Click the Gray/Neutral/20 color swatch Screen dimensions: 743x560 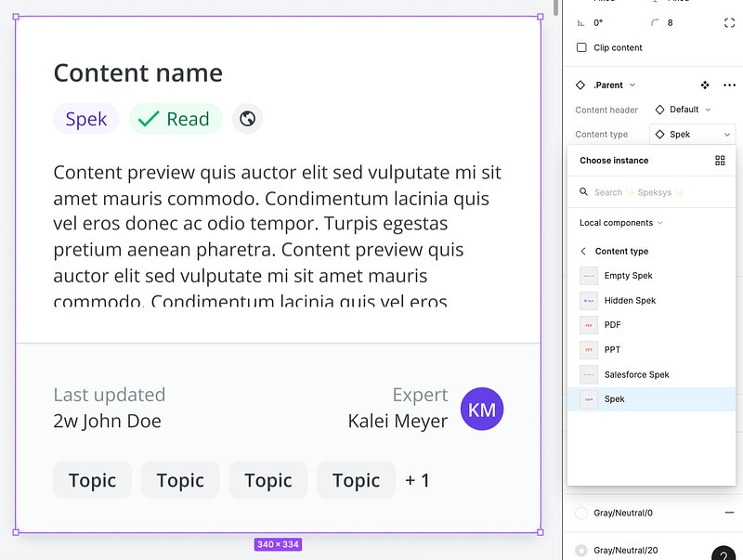tap(581, 551)
